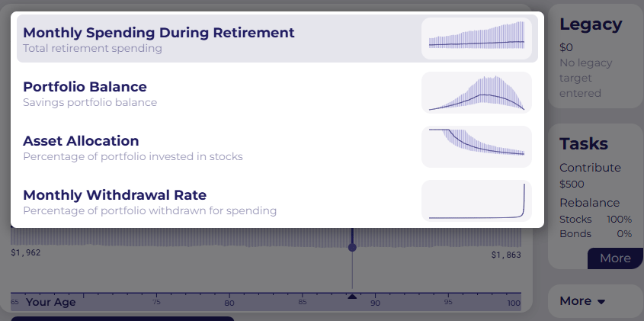This screenshot has width=644, height=321.
Task: Click the round chart slider handle
Action: pos(352,247)
